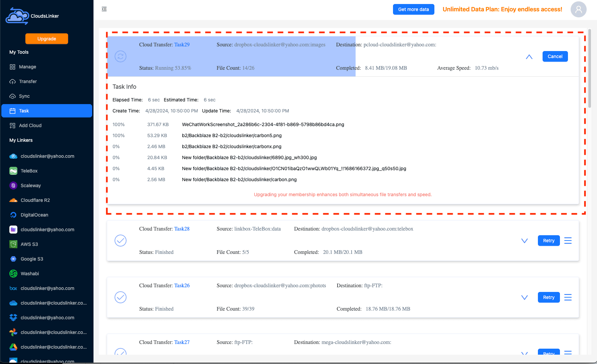Open the AWS S3 linker
Image resolution: width=597 pixels, height=364 pixels.
(x=47, y=244)
